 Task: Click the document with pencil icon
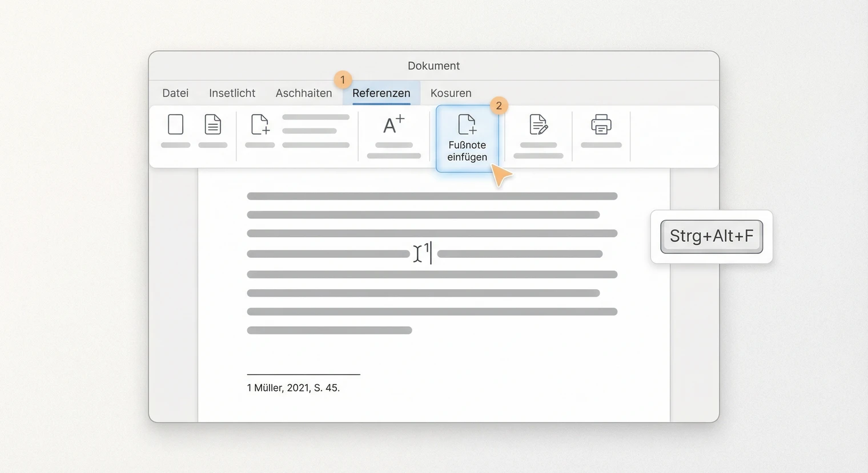[x=538, y=124]
